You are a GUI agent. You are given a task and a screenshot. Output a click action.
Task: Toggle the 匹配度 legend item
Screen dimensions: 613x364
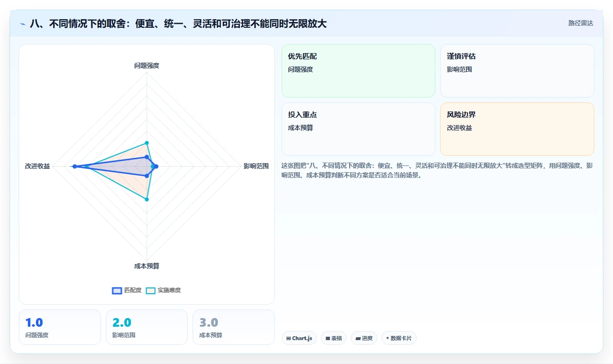click(126, 290)
